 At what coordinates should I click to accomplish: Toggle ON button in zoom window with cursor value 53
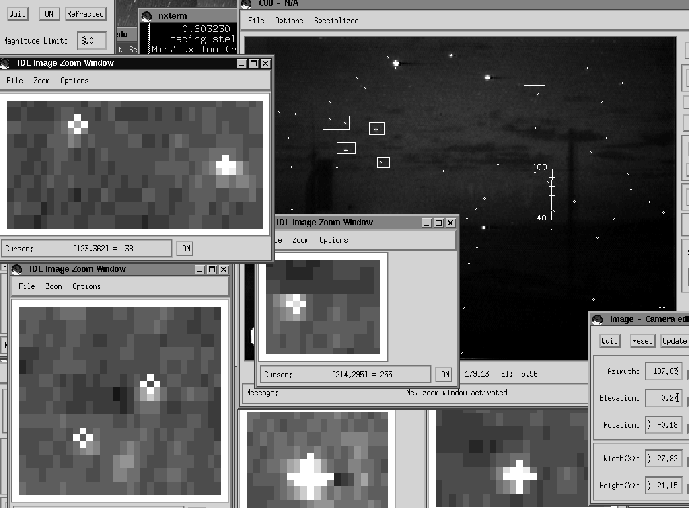coord(184,247)
